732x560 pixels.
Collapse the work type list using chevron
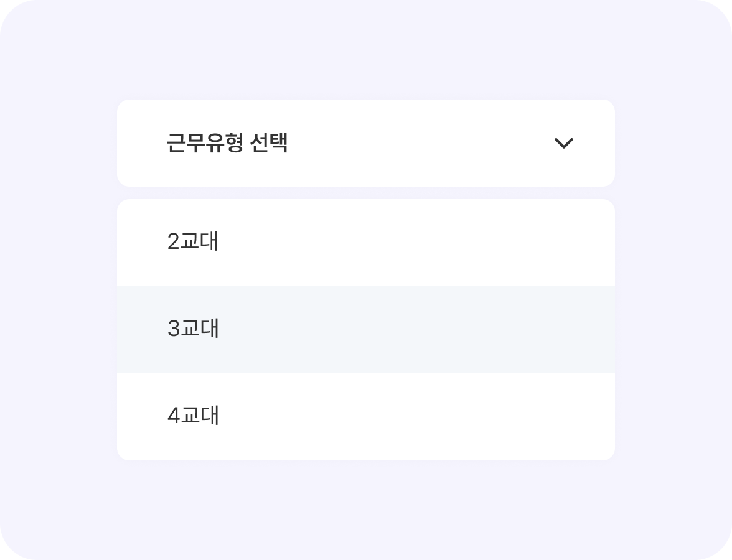pyautogui.click(x=563, y=143)
